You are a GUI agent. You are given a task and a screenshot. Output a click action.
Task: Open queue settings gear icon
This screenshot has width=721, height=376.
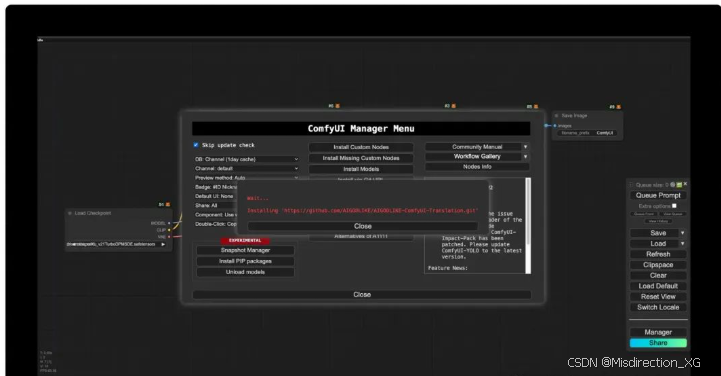coord(673,185)
